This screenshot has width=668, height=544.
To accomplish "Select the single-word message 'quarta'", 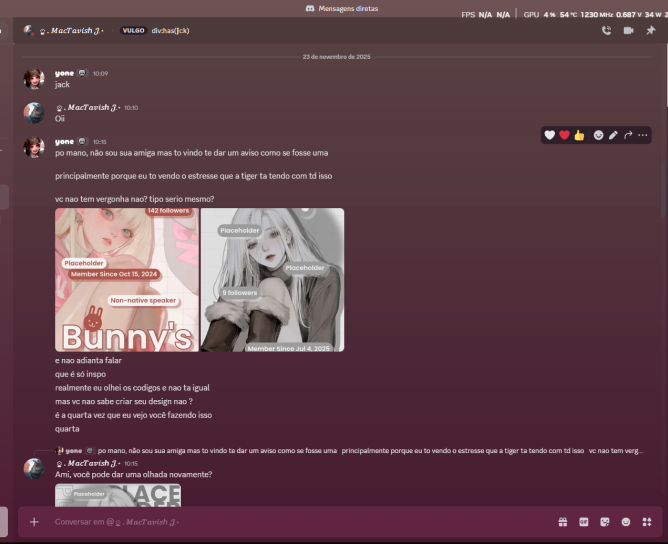I will click(67, 429).
